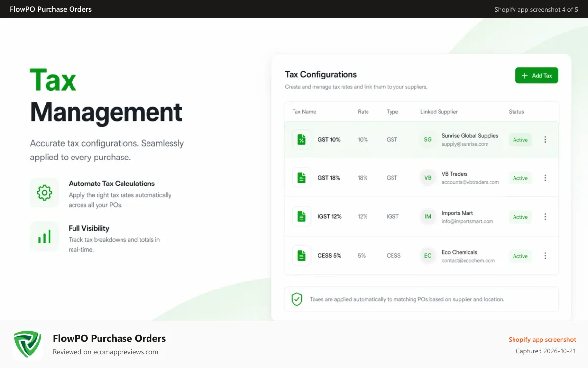The image size is (588, 368).
Task: Click the Captured 2026-10-21 date text
Action: (x=546, y=351)
